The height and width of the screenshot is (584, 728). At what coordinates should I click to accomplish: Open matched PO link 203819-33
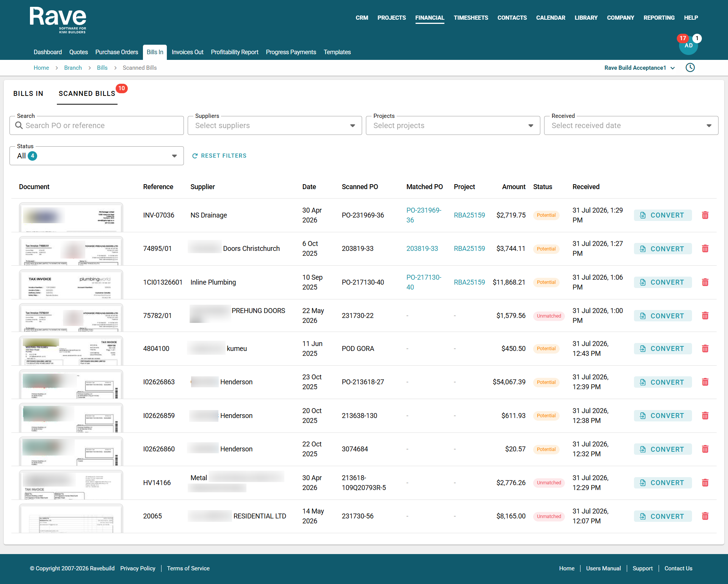click(x=422, y=249)
